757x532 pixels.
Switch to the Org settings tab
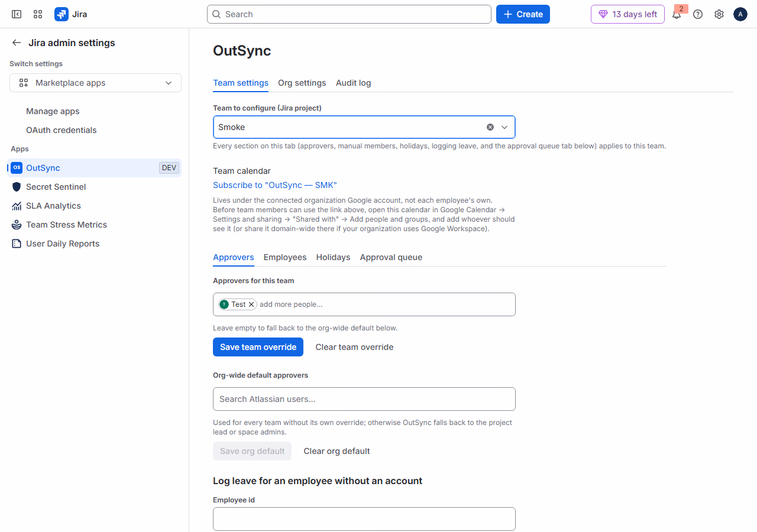[x=302, y=83]
